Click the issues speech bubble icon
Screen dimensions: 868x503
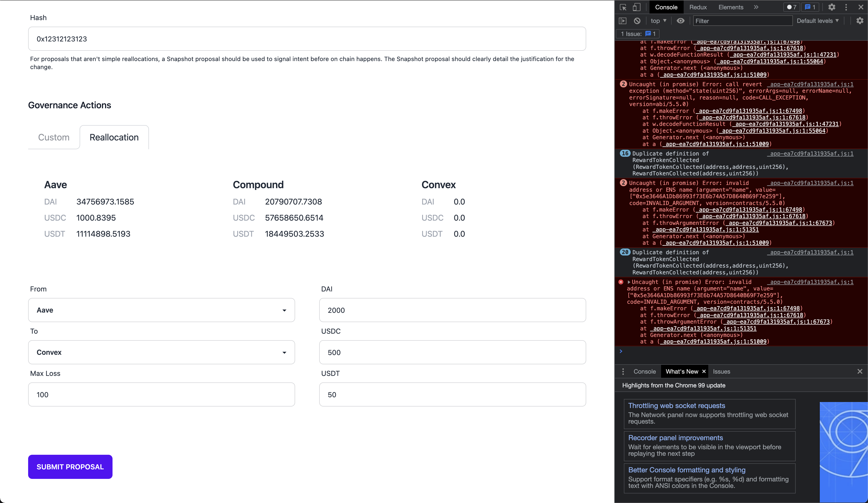point(810,7)
